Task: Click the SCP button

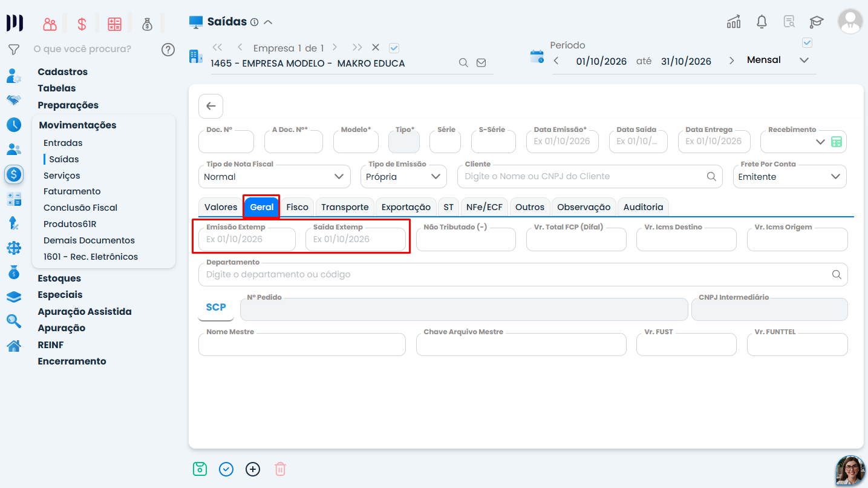Action: 216,308
